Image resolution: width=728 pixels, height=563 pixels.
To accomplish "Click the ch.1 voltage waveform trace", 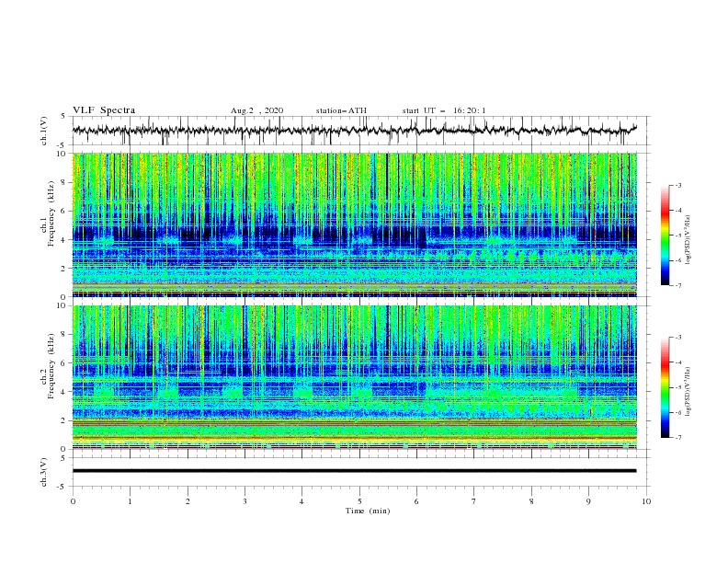I will (x=354, y=130).
